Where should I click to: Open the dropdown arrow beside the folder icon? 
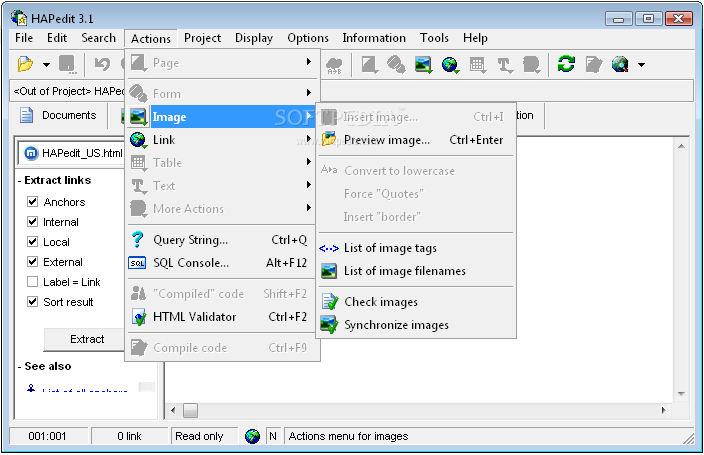pos(46,65)
